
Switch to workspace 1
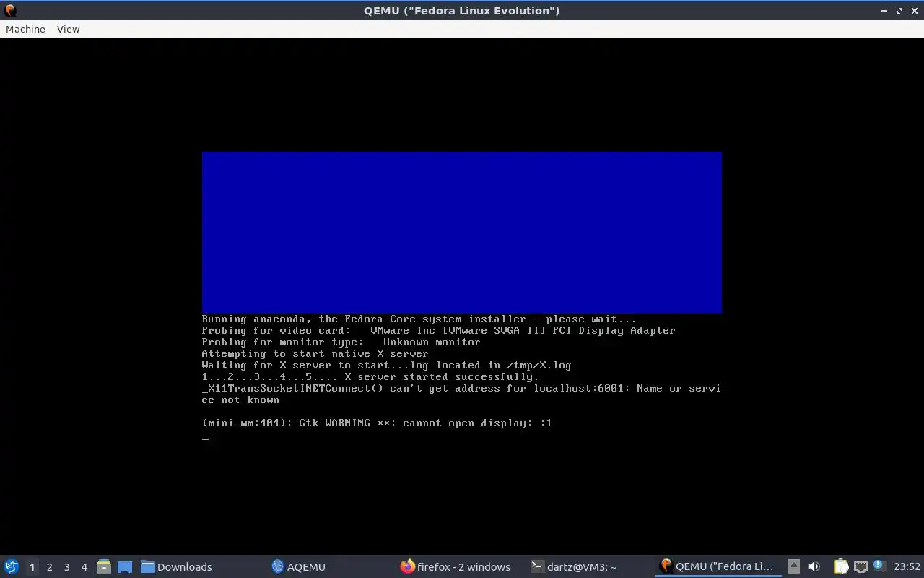32,566
